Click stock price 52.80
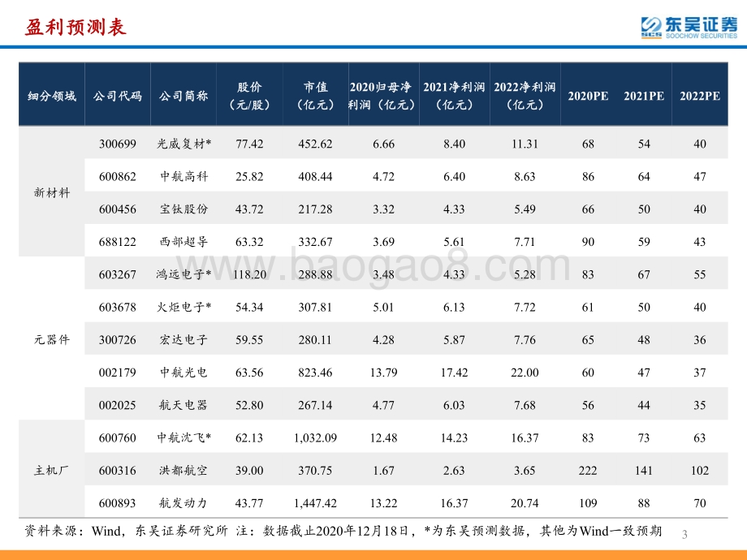 [x=249, y=405]
